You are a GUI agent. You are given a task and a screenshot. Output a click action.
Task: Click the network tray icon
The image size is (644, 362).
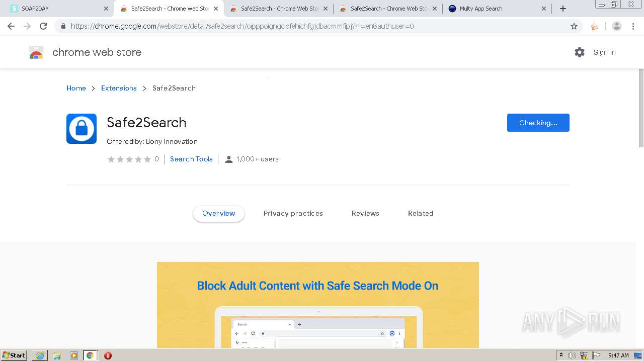(584, 355)
